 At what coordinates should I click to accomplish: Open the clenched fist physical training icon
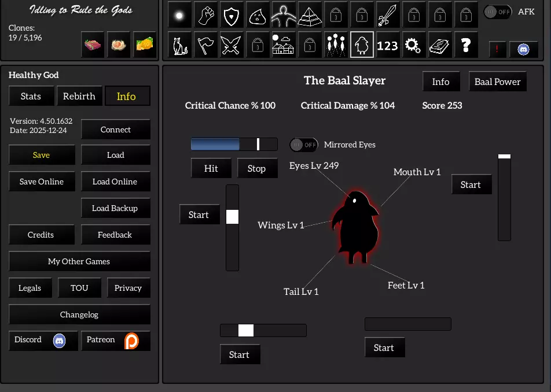(x=205, y=15)
